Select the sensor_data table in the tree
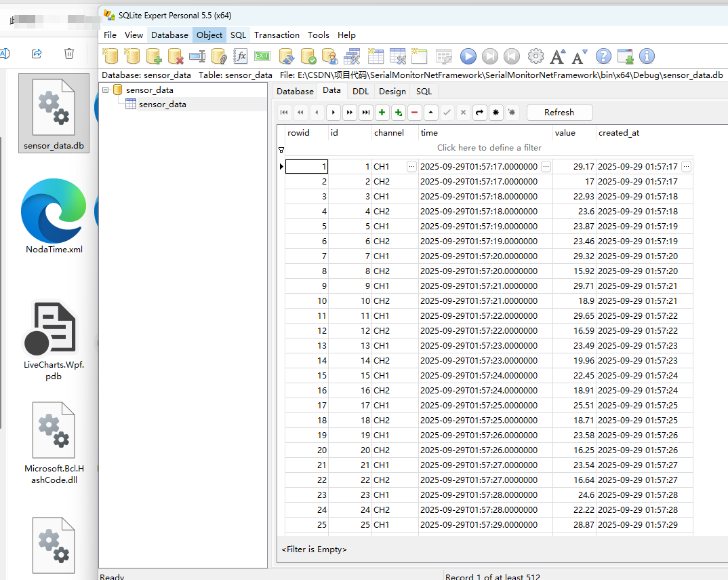The height and width of the screenshot is (580, 728). click(163, 104)
